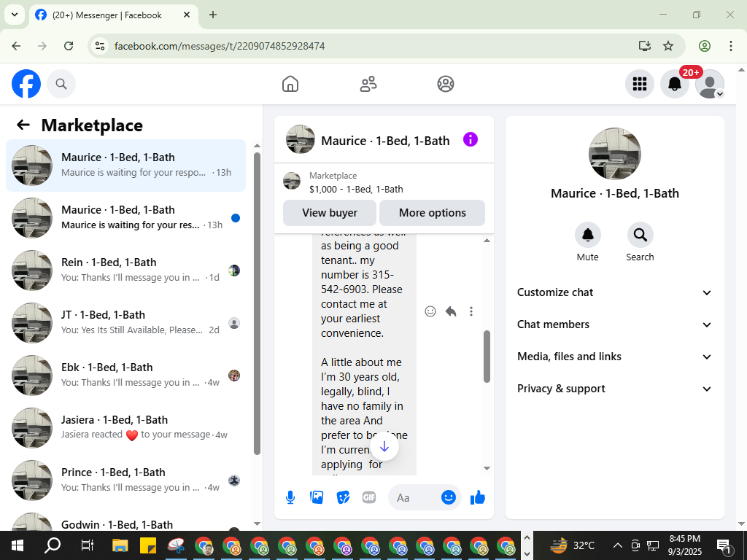Screen dimensions: 747x560
Task: Go to the Home feed icon
Action: click(290, 84)
